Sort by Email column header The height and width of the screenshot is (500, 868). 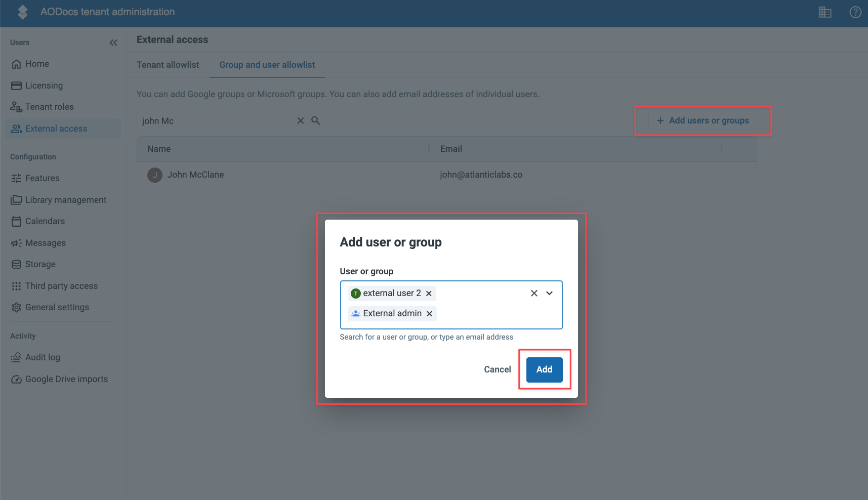pos(451,149)
